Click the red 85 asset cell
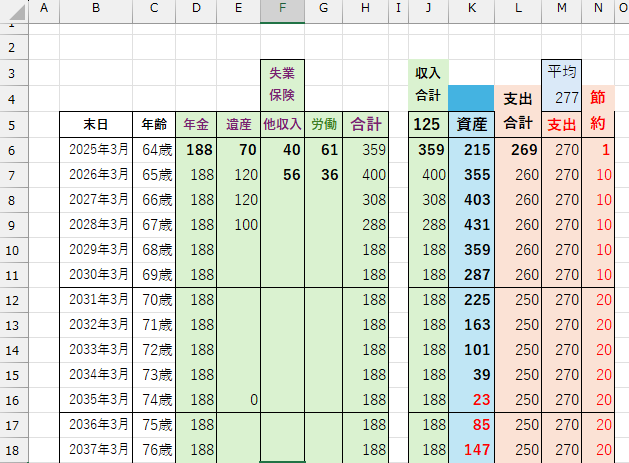This screenshot has height=463, width=629. 471,425
